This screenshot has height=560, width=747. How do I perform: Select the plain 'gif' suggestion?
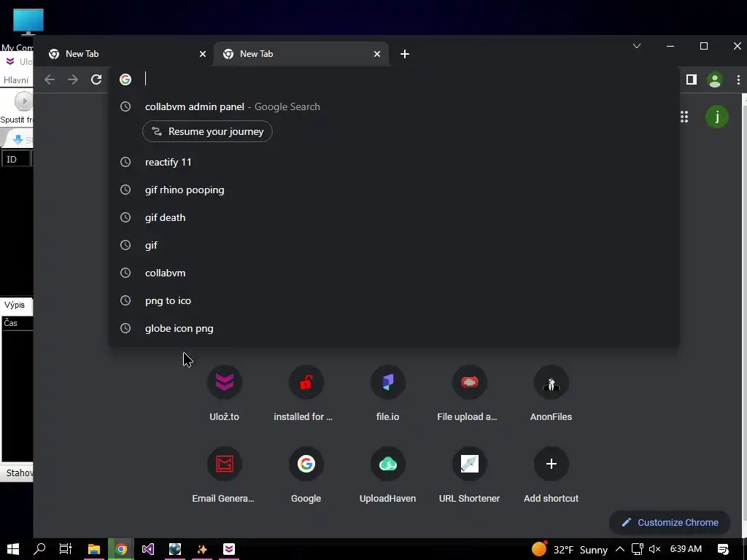393,245
